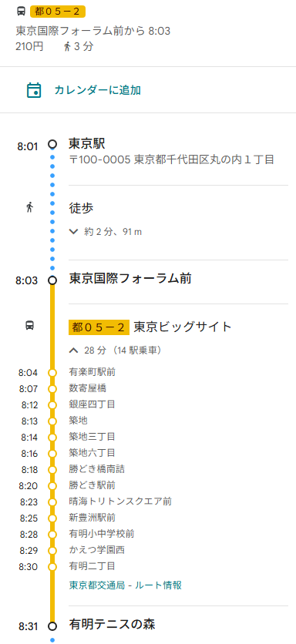Open カレンダーに追加 link
The height and width of the screenshot is (644, 296).
point(97,90)
